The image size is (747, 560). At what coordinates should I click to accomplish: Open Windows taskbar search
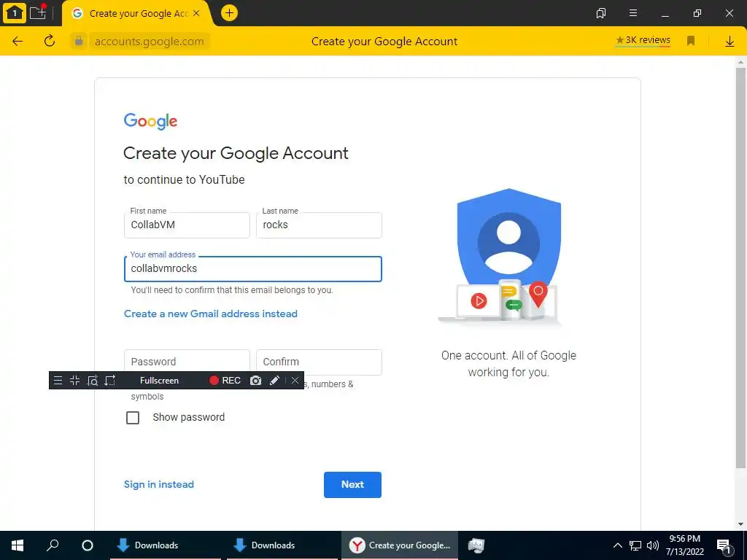[53, 545]
